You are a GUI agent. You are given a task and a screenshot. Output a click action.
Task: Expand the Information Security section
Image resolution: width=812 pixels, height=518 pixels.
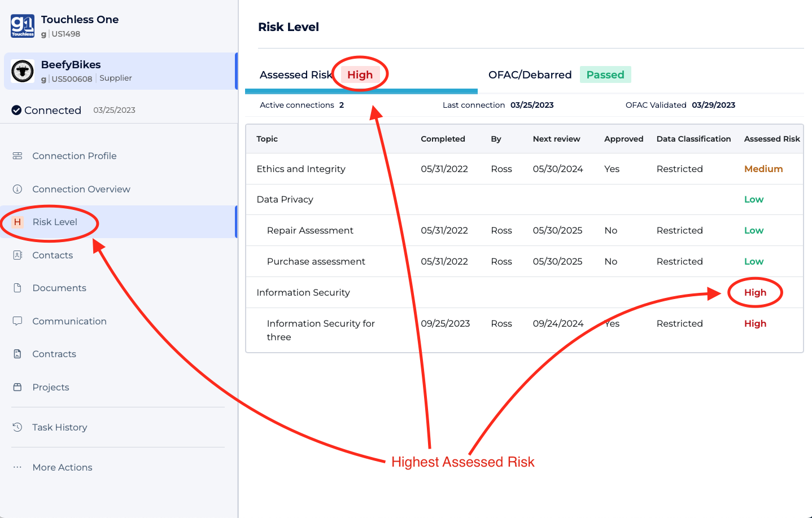303,292
